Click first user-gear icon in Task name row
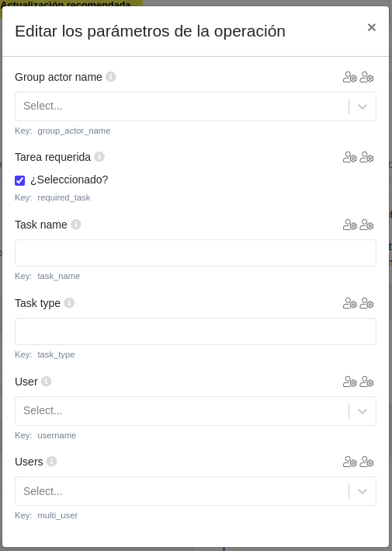 coord(349,225)
